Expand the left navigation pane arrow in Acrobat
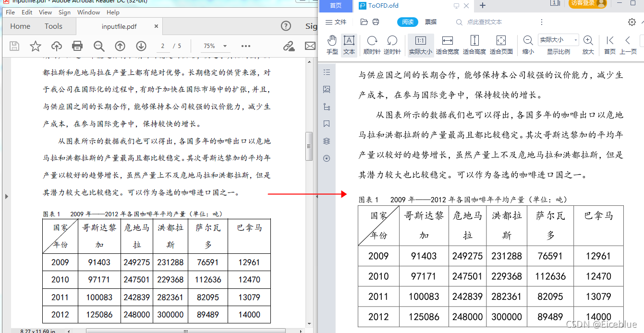The image size is (644, 333). [x=6, y=196]
